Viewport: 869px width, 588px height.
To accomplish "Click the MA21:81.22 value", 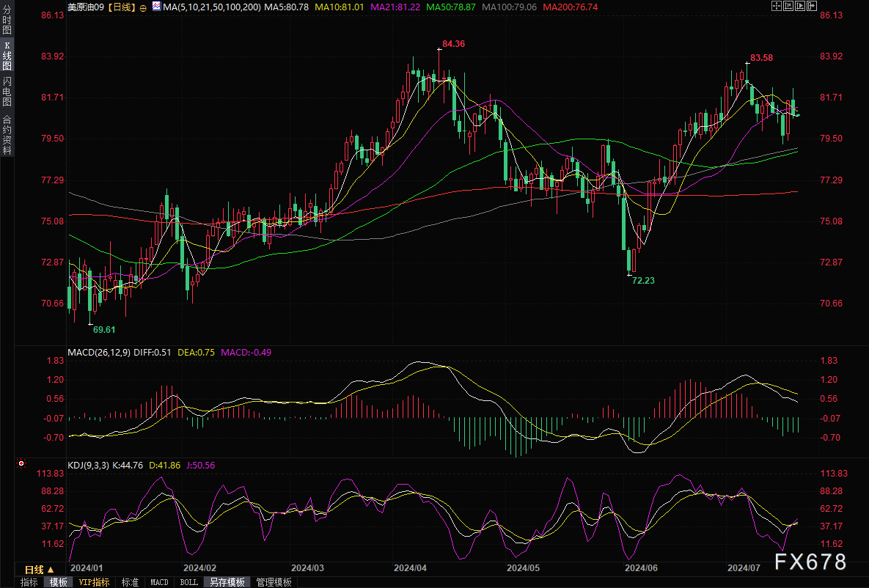I will [395, 7].
